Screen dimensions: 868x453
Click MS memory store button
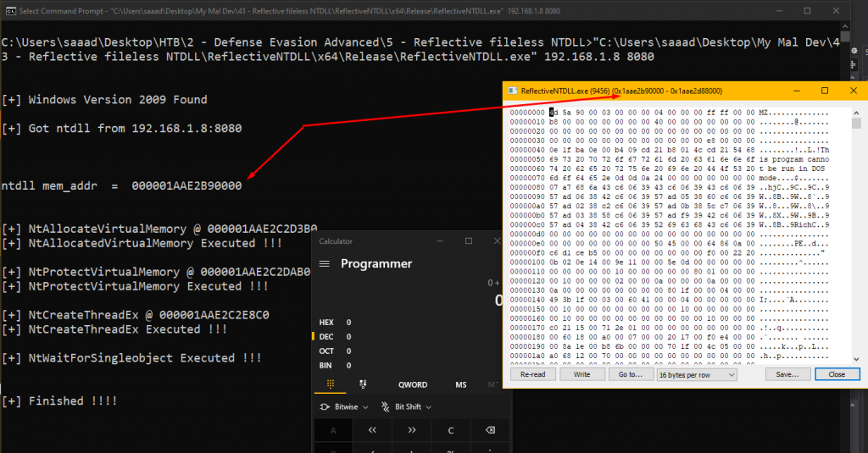460,384
